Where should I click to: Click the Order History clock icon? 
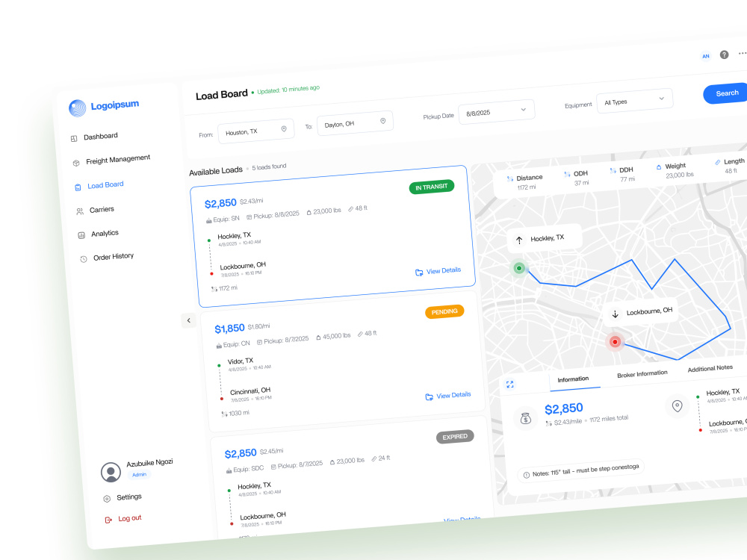(84, 259)
